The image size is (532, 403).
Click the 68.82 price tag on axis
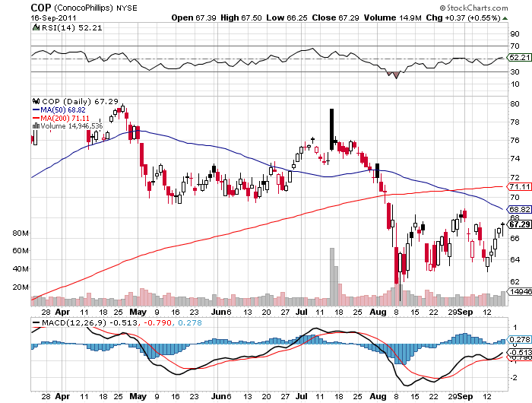click(x=519, y=209)
